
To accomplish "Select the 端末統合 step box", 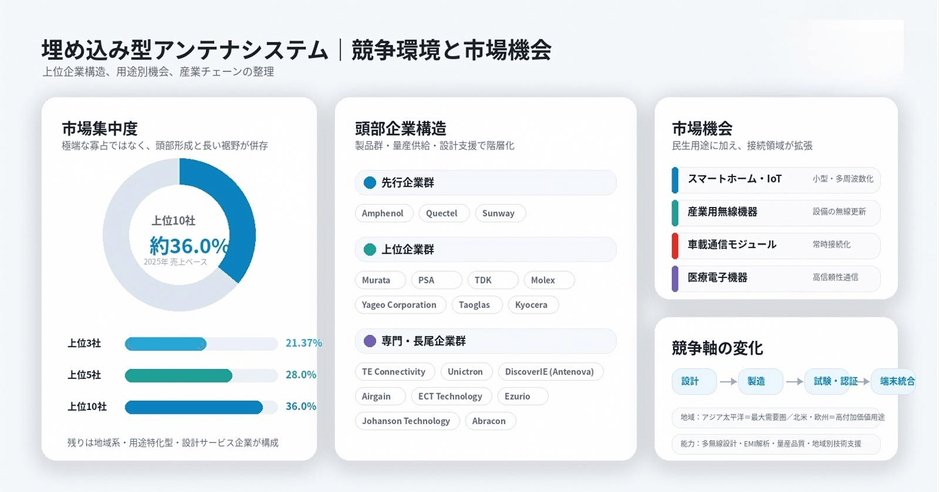I will coord(893,381).
